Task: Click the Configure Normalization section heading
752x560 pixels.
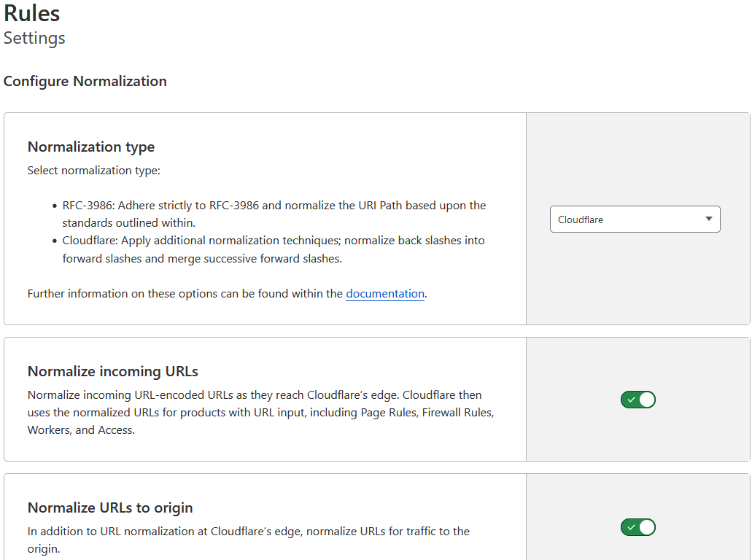Action: pyautogui.click(x=85, y=81)
